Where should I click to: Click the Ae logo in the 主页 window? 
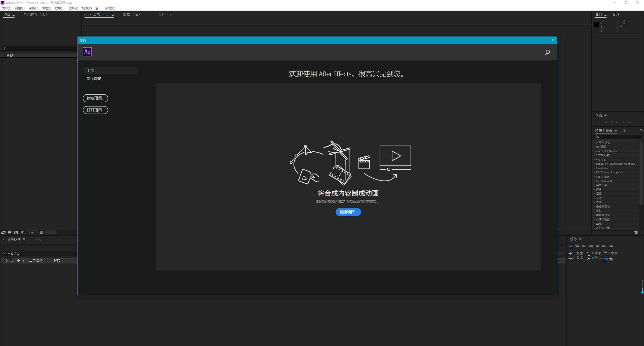(x=87, y=52)
